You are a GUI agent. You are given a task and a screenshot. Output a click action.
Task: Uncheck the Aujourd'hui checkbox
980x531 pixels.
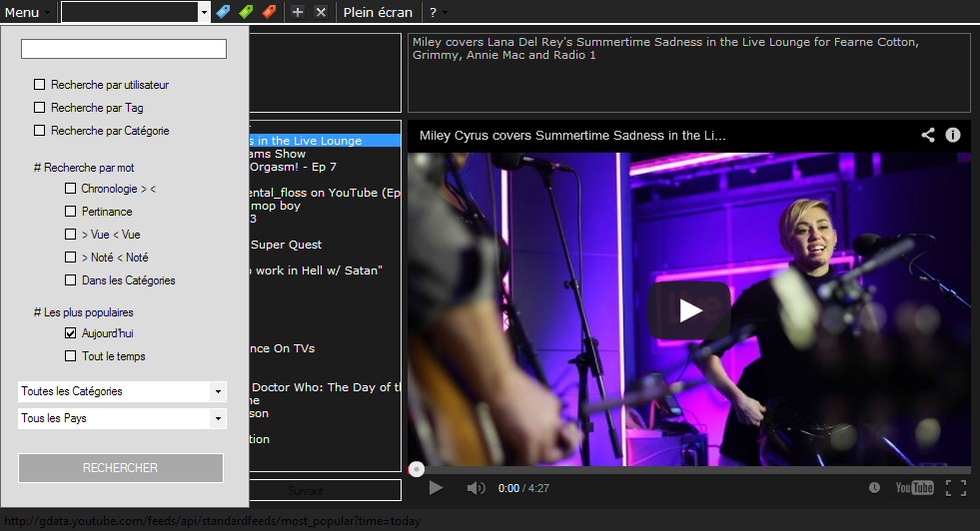click(71, 333)
